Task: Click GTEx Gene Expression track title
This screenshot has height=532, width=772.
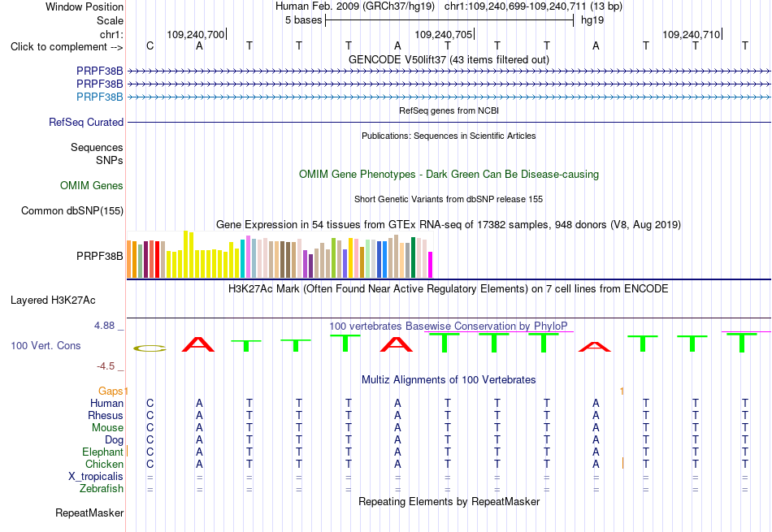Action: coord(449,224)
